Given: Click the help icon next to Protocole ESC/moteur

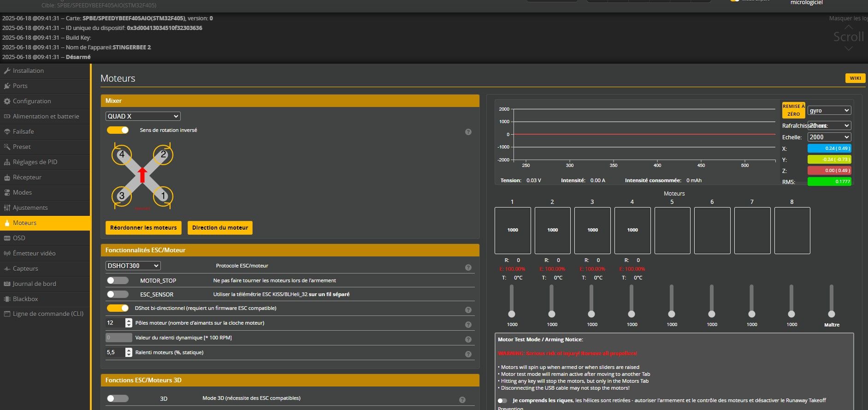Looking at the screenshot, I should (468, 267).
